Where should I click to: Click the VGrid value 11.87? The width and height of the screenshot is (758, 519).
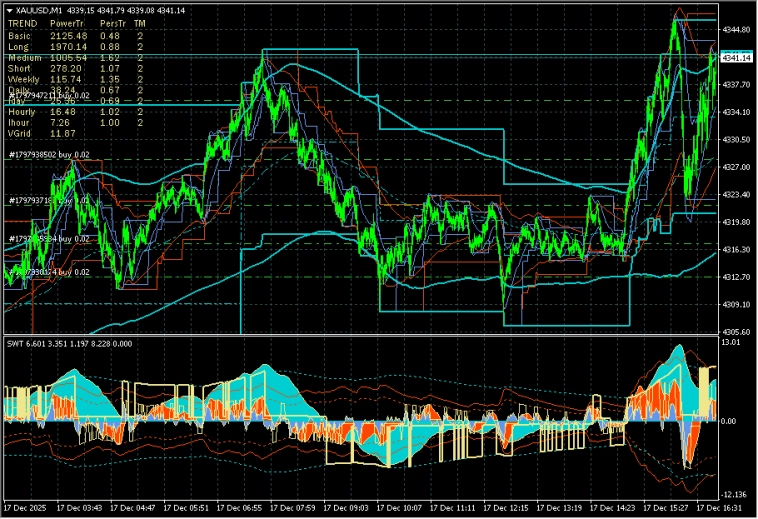62,134
